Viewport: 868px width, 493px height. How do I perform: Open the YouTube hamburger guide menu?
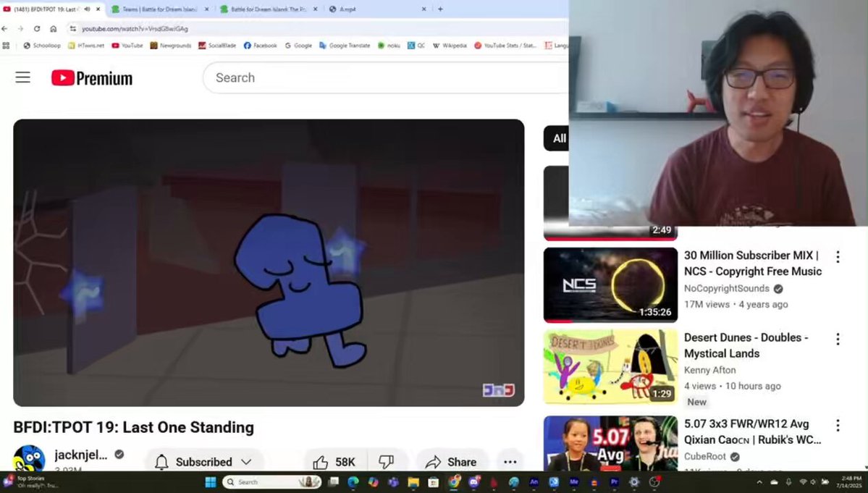(22, 77)
